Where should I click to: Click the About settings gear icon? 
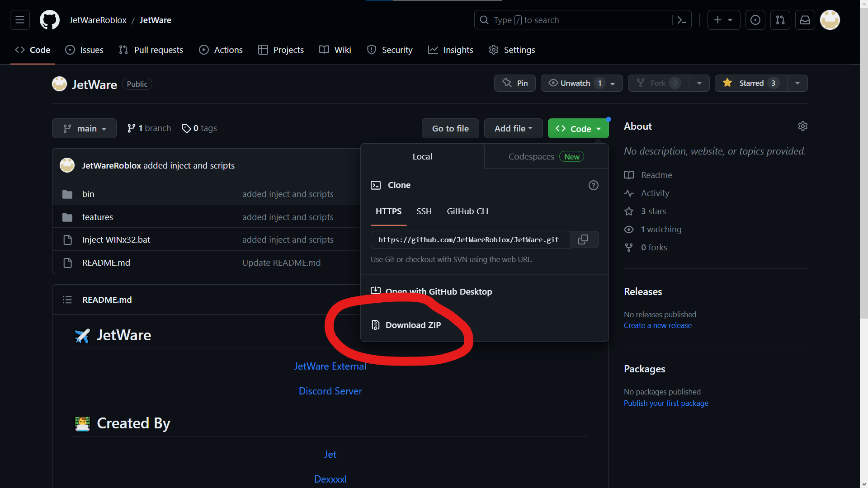point(802,126)
